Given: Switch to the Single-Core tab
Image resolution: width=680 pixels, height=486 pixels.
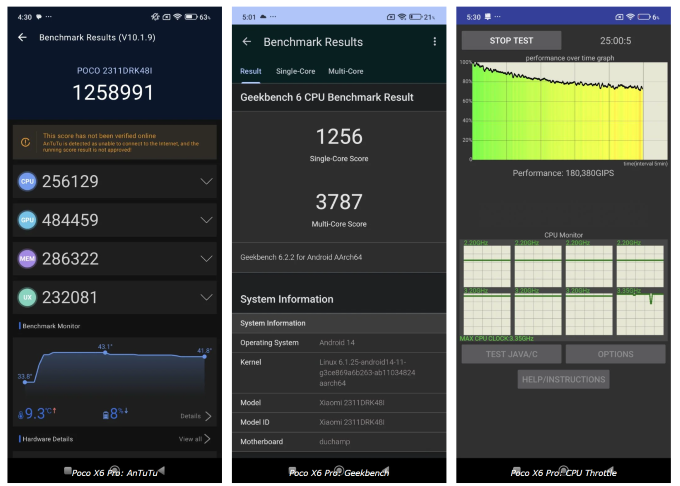Looking at the screenshot, I should coord(295,71).
